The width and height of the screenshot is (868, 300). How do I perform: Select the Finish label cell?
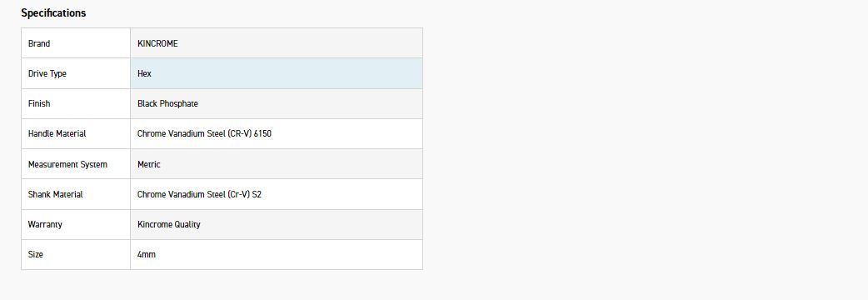click(x=76, y=103)
